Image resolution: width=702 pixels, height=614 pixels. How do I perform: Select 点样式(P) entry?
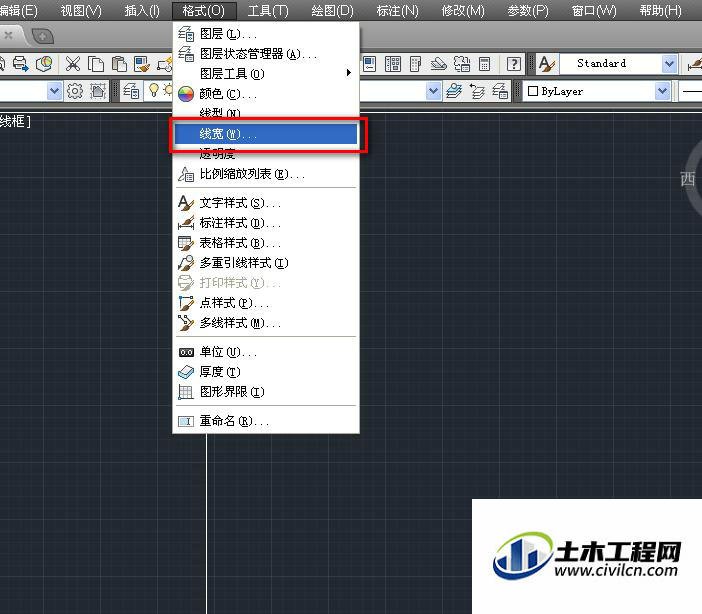(266, 303)
